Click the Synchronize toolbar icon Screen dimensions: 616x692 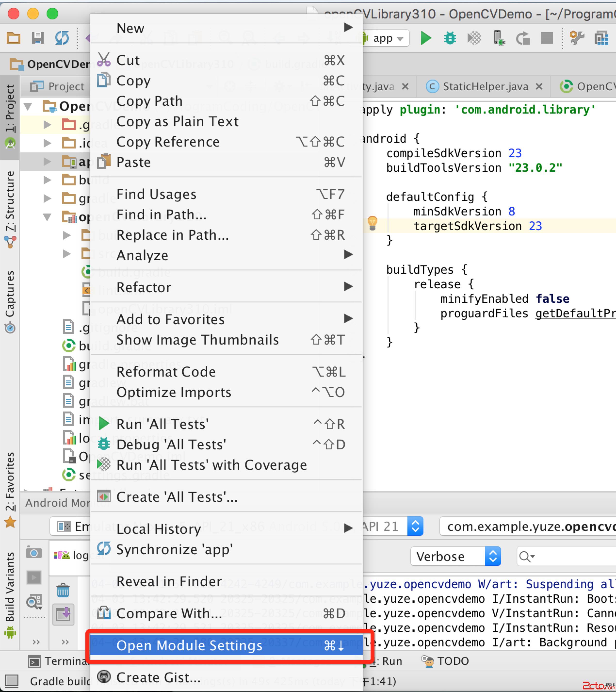tap(62, 38)
